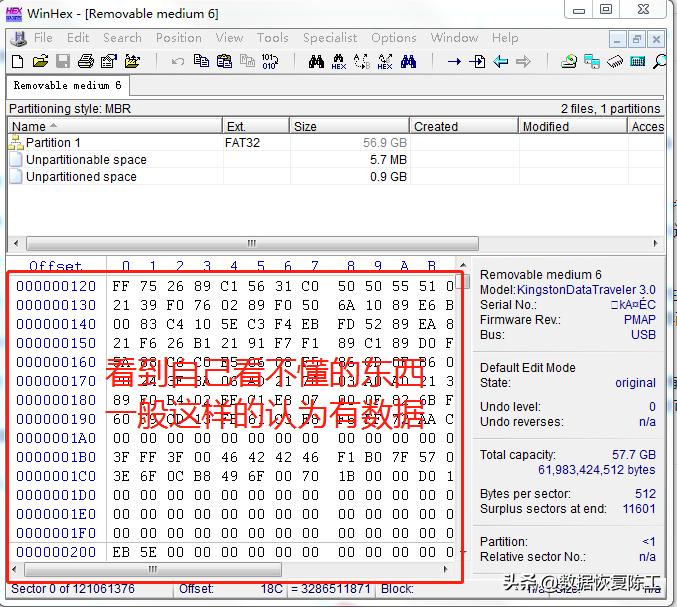Click the Replace hex values icon

[385, 62]
